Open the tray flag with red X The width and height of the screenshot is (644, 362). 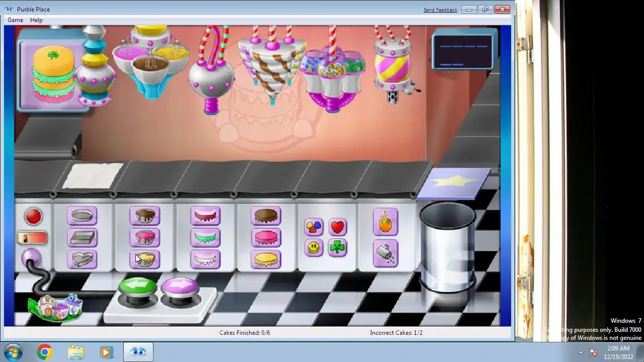click(593, 352)
